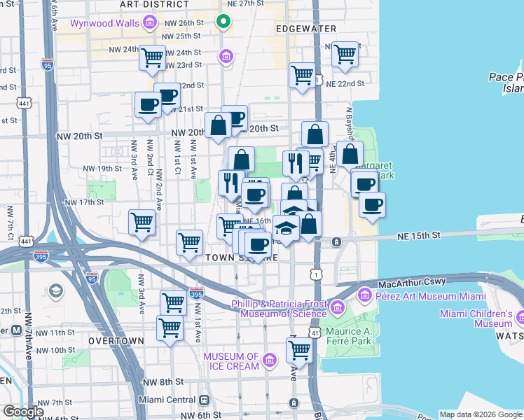This screenshot has height=420, width=524.
Task: Open the restaurant marker left of the coffee cluster
Action: (x=231, y=183)
